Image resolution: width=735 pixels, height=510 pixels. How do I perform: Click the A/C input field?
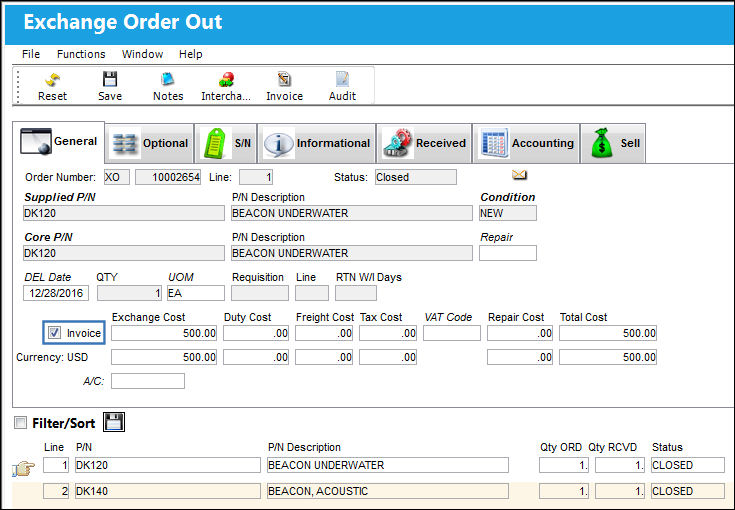tap(148, 381)
